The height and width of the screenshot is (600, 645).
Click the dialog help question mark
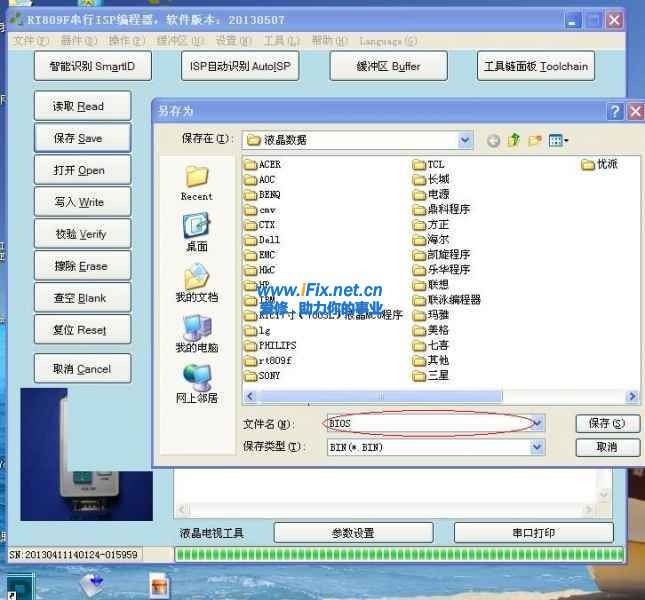616,112
